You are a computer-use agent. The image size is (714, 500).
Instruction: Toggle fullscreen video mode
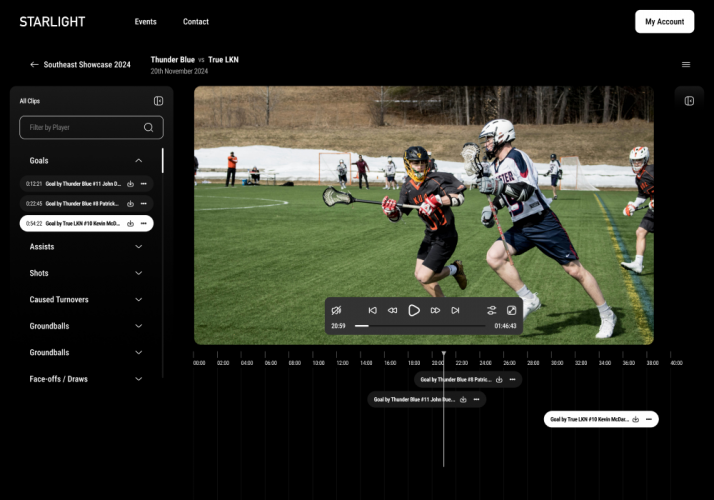click(x=511, y=310)
